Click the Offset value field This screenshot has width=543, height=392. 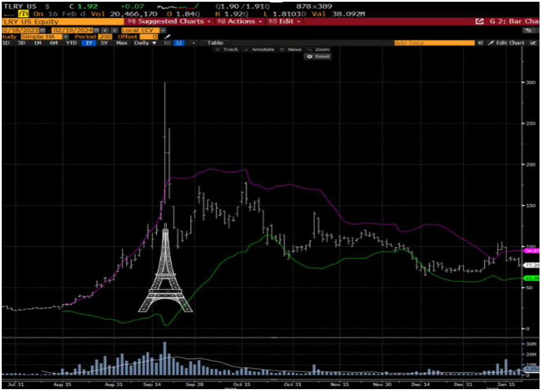(149, 37)
